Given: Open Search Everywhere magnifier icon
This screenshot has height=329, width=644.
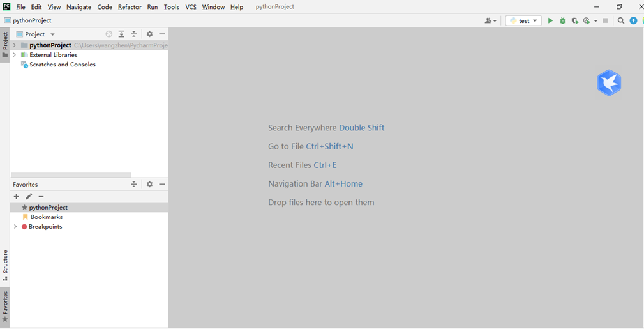Looking at the screenshot, I should [x=621, y=20].
